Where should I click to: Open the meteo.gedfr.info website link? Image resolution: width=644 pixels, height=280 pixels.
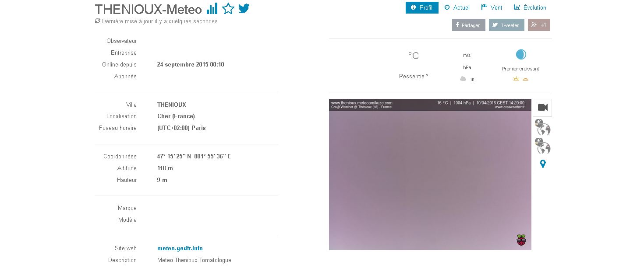[180, 248]
